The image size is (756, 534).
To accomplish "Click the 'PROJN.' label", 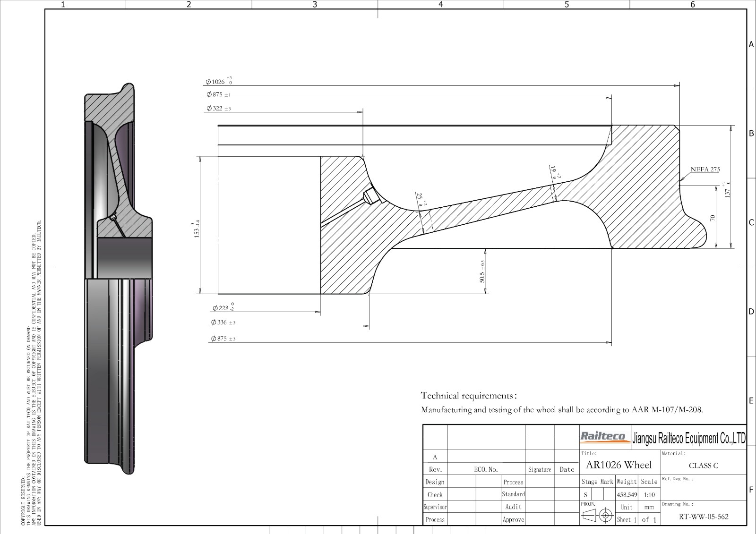I will (x=588, y=504).
